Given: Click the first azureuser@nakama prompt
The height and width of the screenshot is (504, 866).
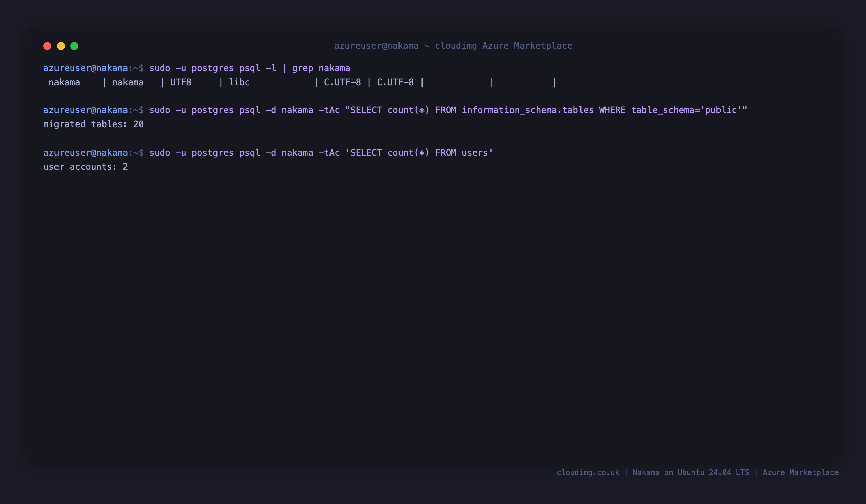Looking at the screenshot, I should pyautogui.click(x=86, y=68).
